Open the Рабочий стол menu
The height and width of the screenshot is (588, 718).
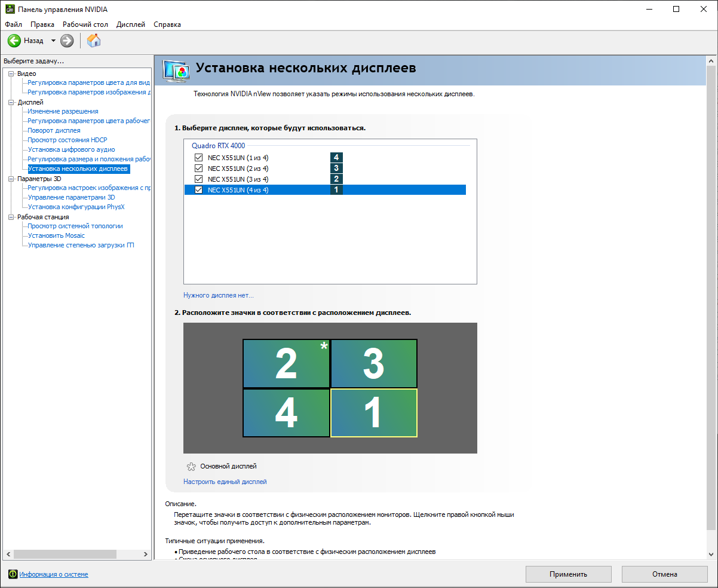coord(85,24)
